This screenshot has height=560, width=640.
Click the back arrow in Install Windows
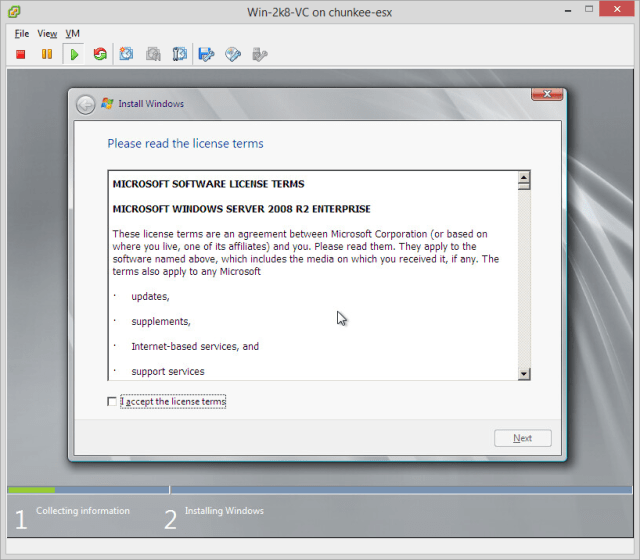pos(86,105)
